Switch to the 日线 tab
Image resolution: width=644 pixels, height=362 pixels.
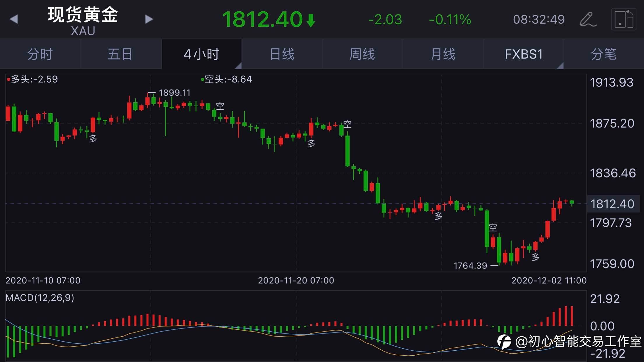(x=282, y=54)
